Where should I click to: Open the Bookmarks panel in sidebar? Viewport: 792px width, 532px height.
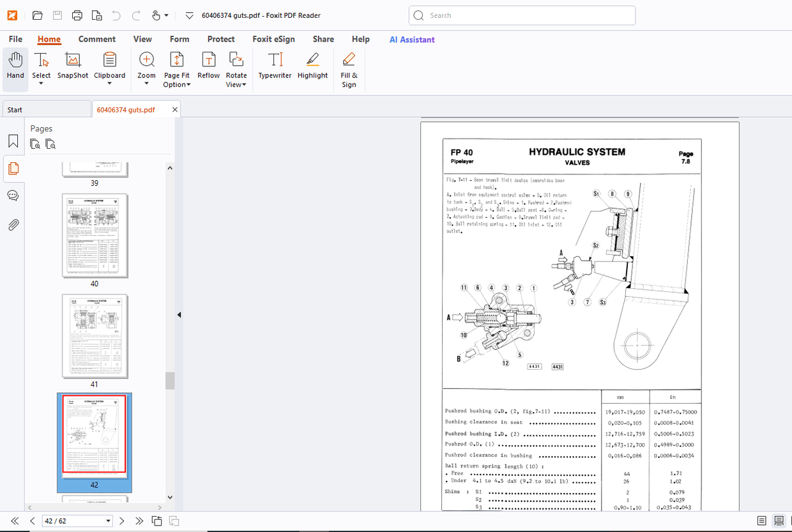[x=13, y=142]
